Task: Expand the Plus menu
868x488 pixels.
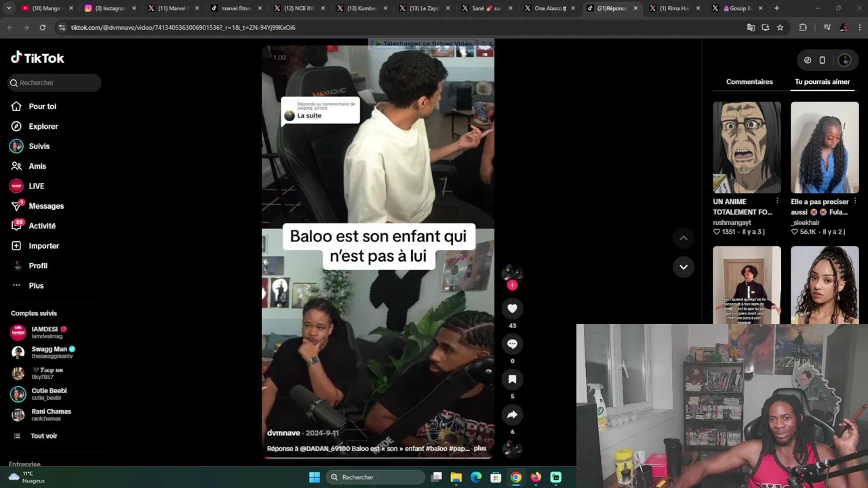Action: coord(36,285)
